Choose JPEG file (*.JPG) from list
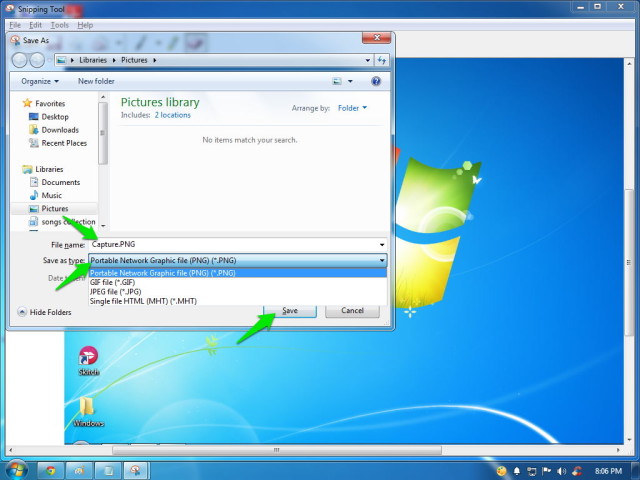Image resolution: width=640 pixels, height=480 pixels. [x=238, y=292]
